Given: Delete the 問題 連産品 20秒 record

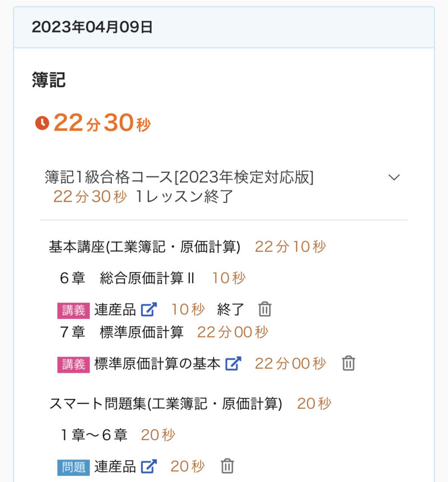Looking at the screenshot, I should 227,466.
